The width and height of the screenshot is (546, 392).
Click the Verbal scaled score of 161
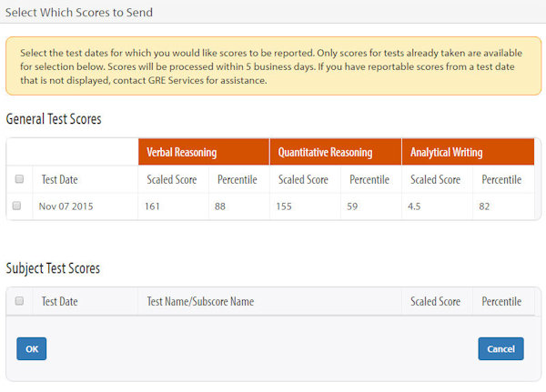pos(152,206)
